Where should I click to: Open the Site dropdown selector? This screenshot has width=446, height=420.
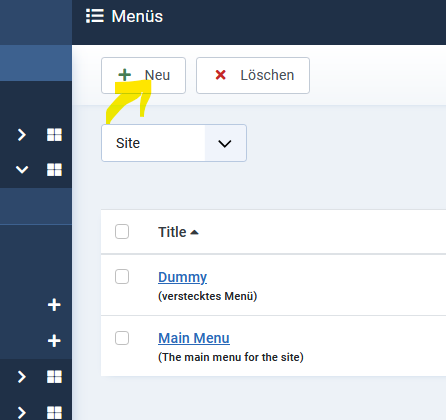pyautogui.click(x=174, y=143)
